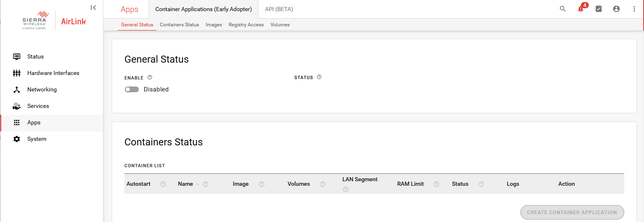
Task: Open the Containers Status sub-tab
Action: coord(179,25)
